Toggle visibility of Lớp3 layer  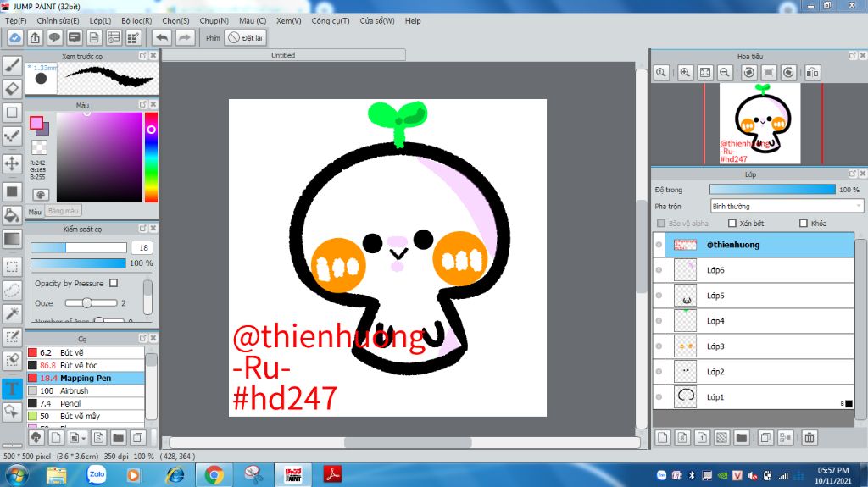[x=659, y=346]
